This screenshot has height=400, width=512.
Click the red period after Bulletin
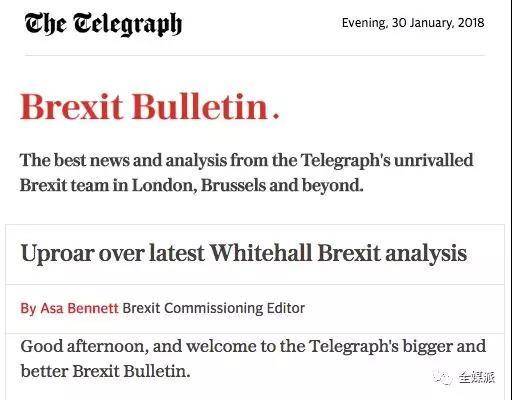(276, 116)
